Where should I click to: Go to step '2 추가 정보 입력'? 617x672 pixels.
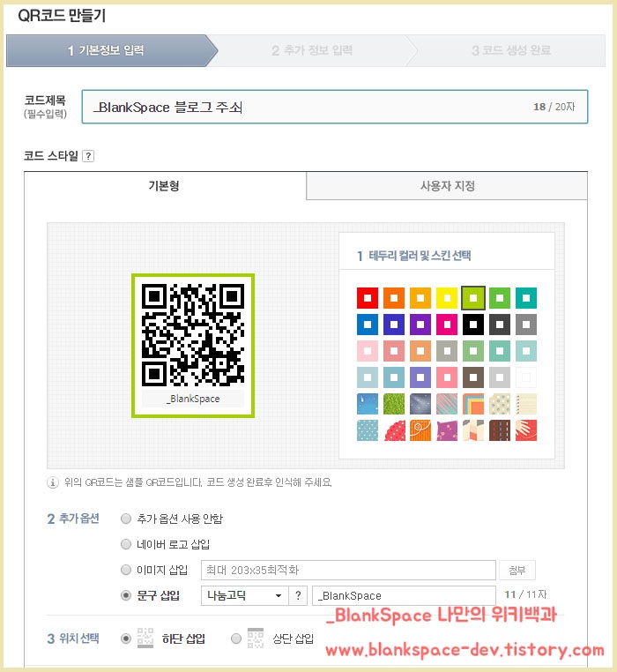pos(312,50)
